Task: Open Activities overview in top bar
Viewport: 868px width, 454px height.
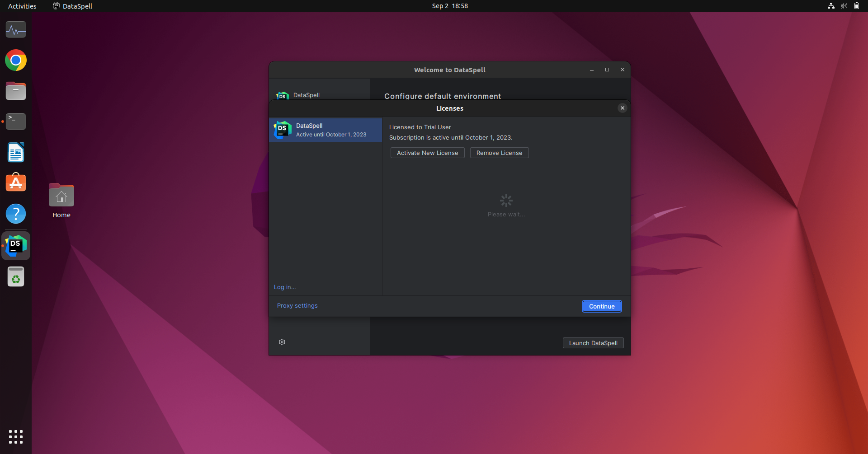Action: [22, 6]
